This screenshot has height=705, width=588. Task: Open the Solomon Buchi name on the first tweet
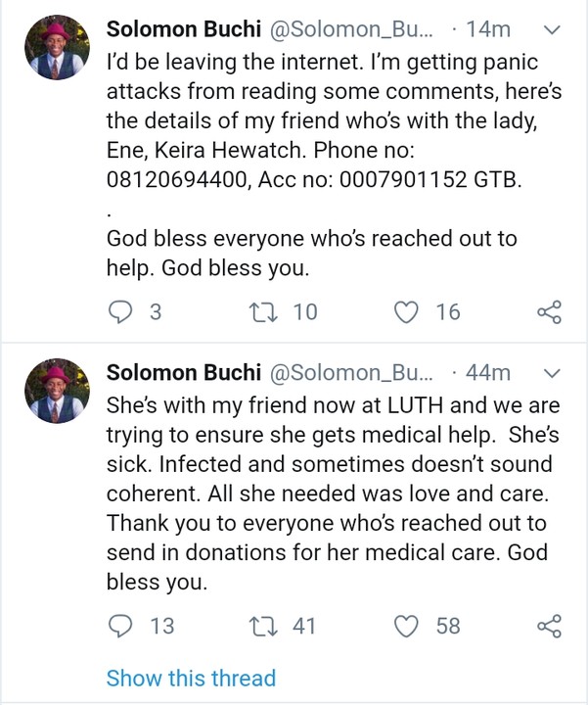pyautogui.click(x=183, y=30)
